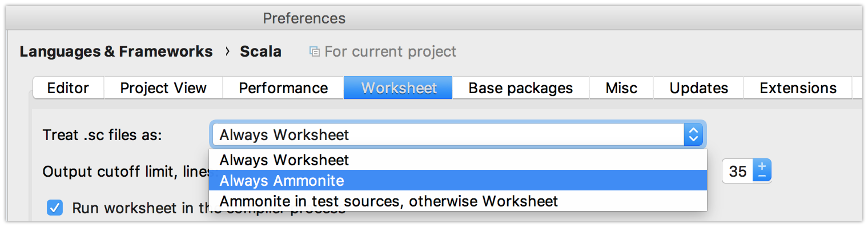This screenshot has height=227, width=868.
Task: Click the 'For current project' copy icon
Action: tap(314, 52)
